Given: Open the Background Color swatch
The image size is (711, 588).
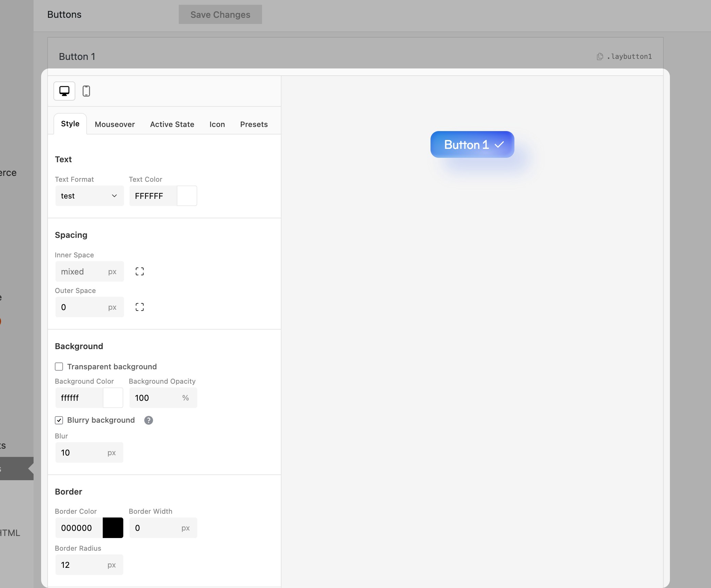Looking at the screenshot, I should tap(113, 398).
